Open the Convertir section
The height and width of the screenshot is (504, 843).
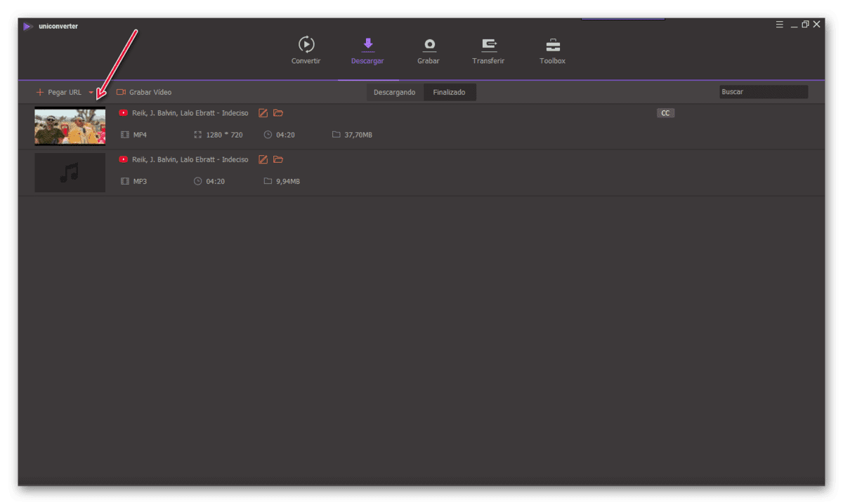tap(306, 51)
